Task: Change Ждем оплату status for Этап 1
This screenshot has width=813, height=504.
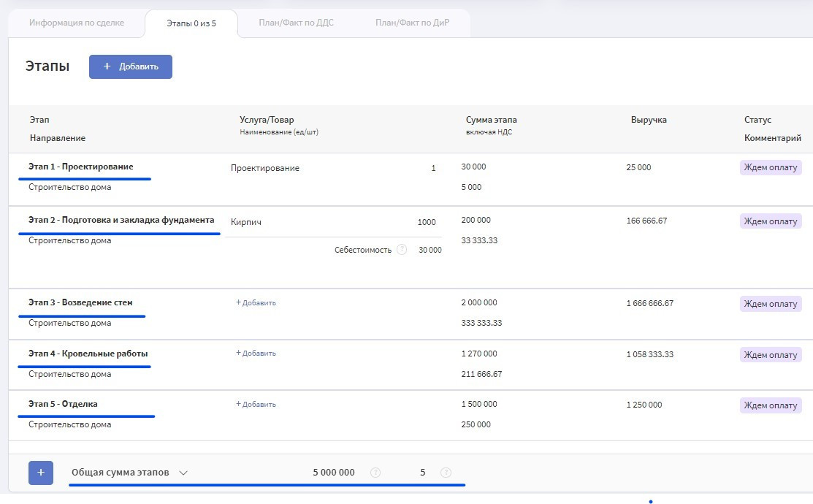Action: coord(770,168)
